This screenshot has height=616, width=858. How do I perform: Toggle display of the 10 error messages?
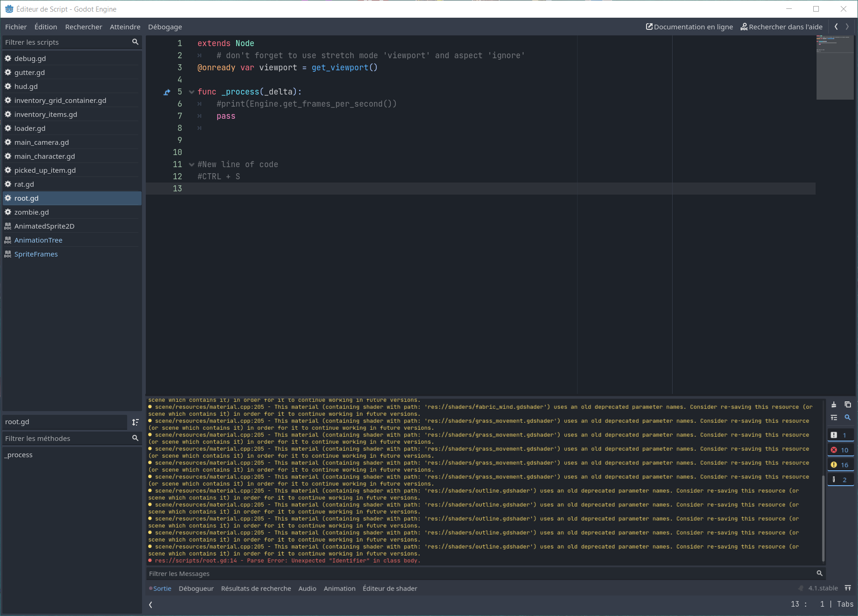pos(840,449)
